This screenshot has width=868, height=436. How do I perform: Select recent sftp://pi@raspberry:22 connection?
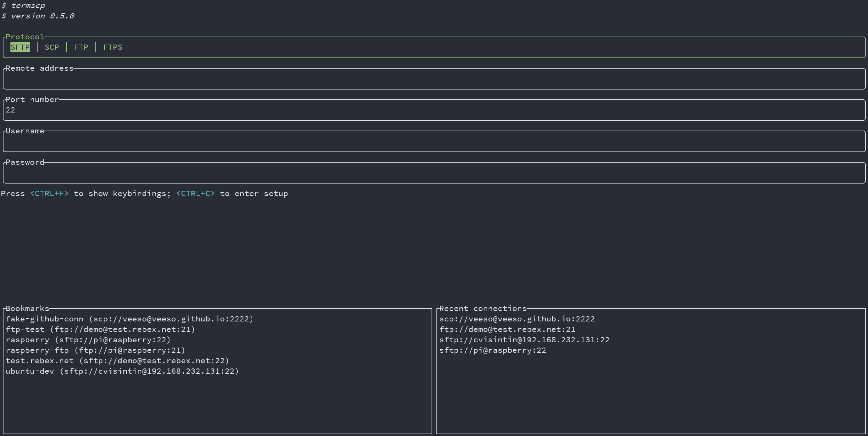pos(492,350)
